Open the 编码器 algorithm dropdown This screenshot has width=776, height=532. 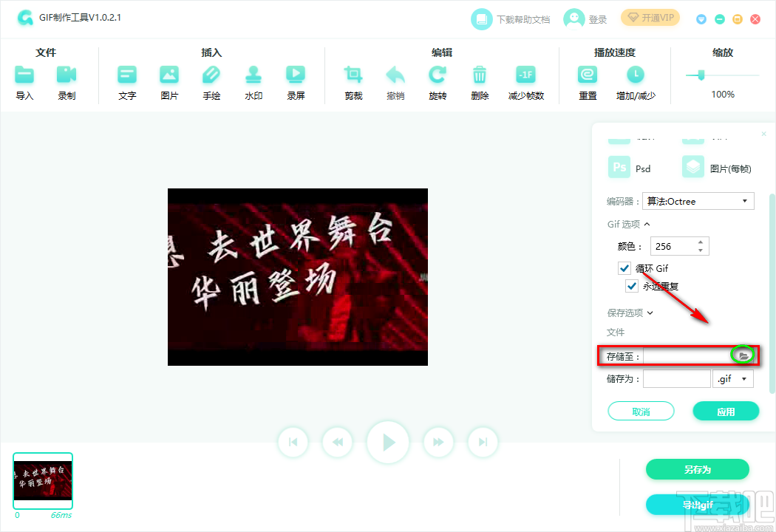click(x=698, y=200)
